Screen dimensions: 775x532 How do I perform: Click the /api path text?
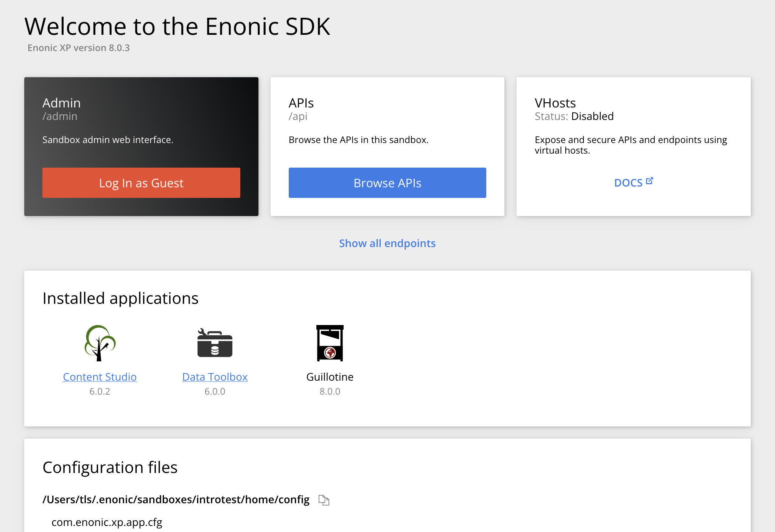point(298,117)
